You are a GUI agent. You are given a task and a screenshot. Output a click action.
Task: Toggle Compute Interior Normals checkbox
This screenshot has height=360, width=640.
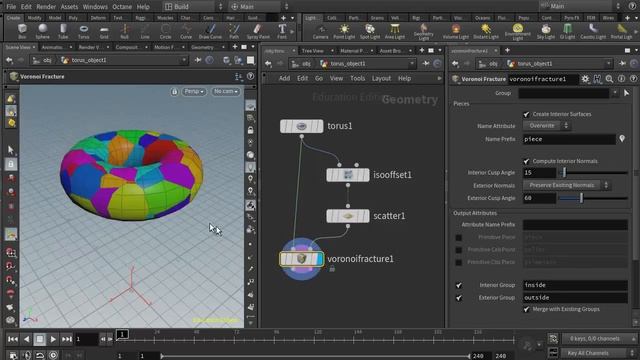click(x=526, y=161)
